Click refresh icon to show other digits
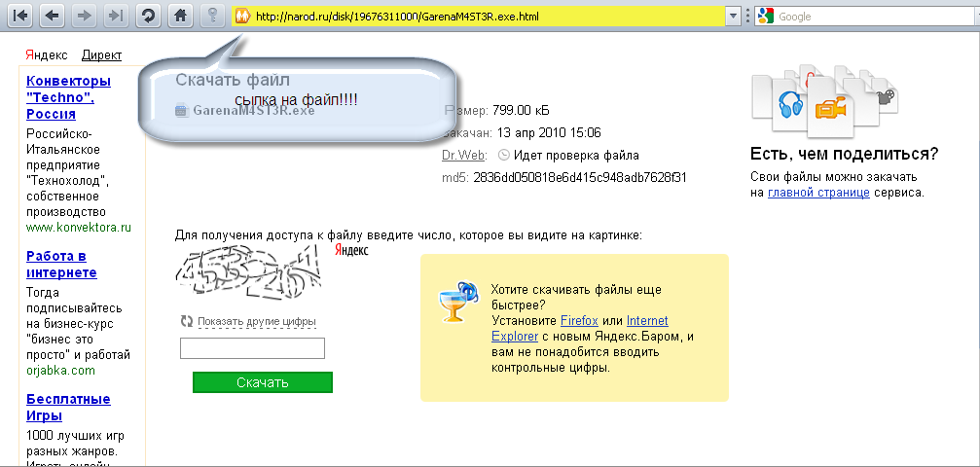Viewport: 980px width, 467px height. (187, 321)
